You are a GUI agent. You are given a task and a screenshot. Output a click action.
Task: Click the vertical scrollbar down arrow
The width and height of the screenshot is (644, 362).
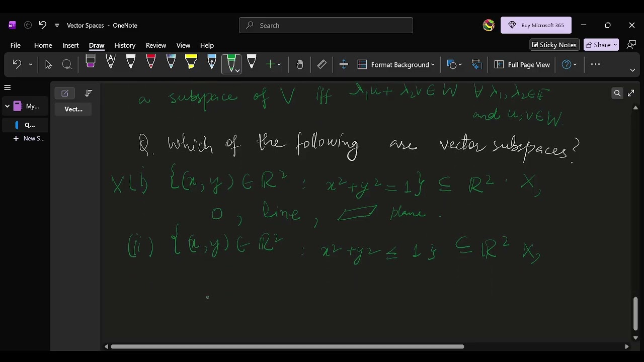pyautogui.click(x=635, y=338)
